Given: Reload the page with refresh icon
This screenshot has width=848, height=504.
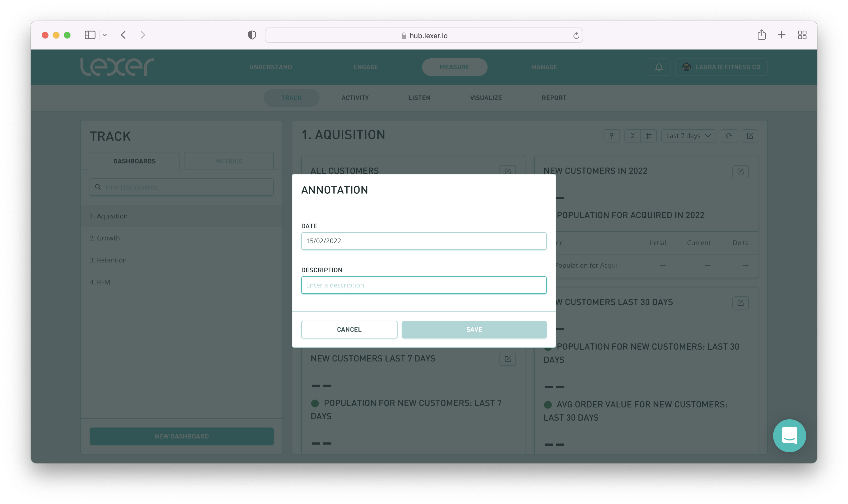Looking at the screenshot, I should (x=576, y=35).
